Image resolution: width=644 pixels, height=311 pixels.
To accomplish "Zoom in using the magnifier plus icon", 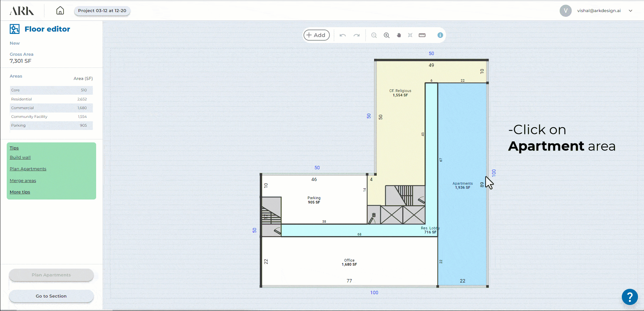I will point(387,35).
